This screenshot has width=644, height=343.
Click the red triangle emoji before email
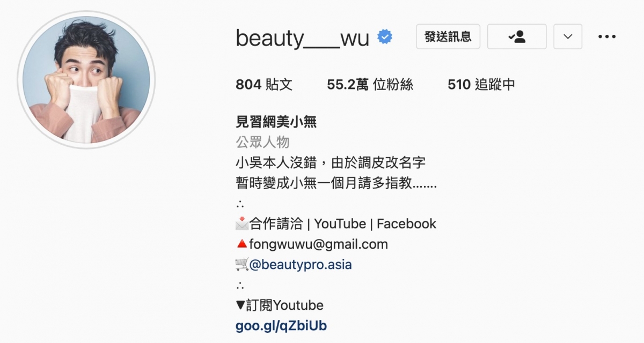click(x=242, y=244)
